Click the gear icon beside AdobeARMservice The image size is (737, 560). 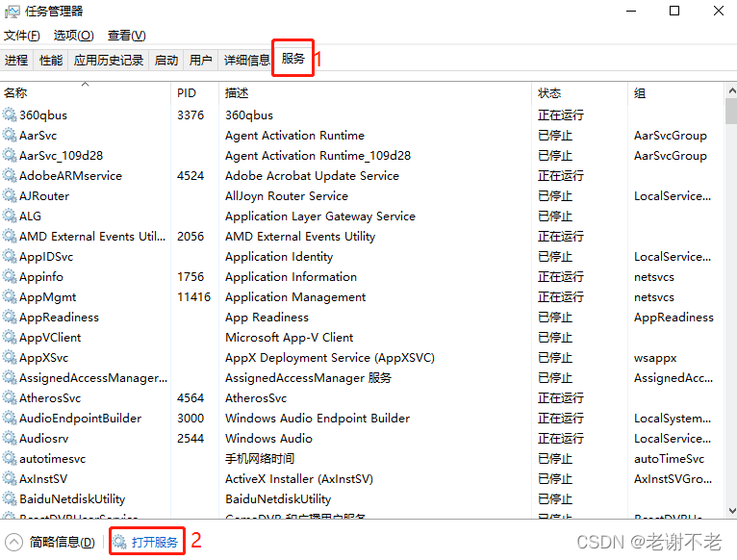[10, 175]
